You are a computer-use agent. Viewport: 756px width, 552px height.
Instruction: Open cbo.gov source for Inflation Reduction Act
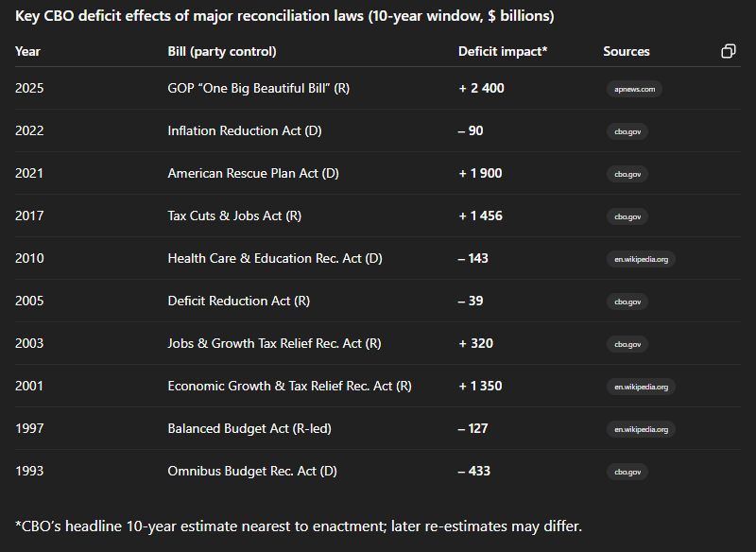click(627, 131)
